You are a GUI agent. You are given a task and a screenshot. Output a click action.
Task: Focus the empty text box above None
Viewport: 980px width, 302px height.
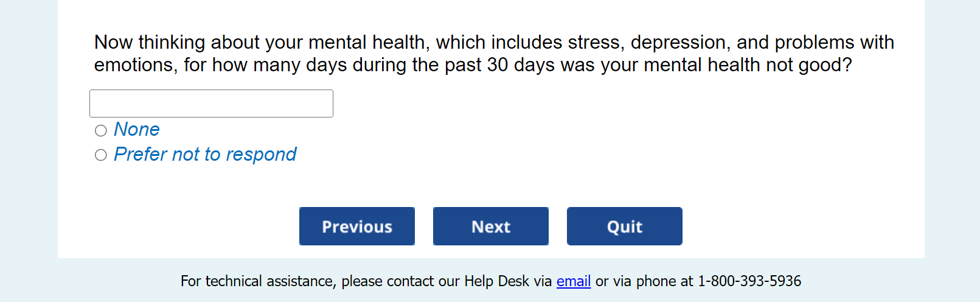(x=211, y=104)
